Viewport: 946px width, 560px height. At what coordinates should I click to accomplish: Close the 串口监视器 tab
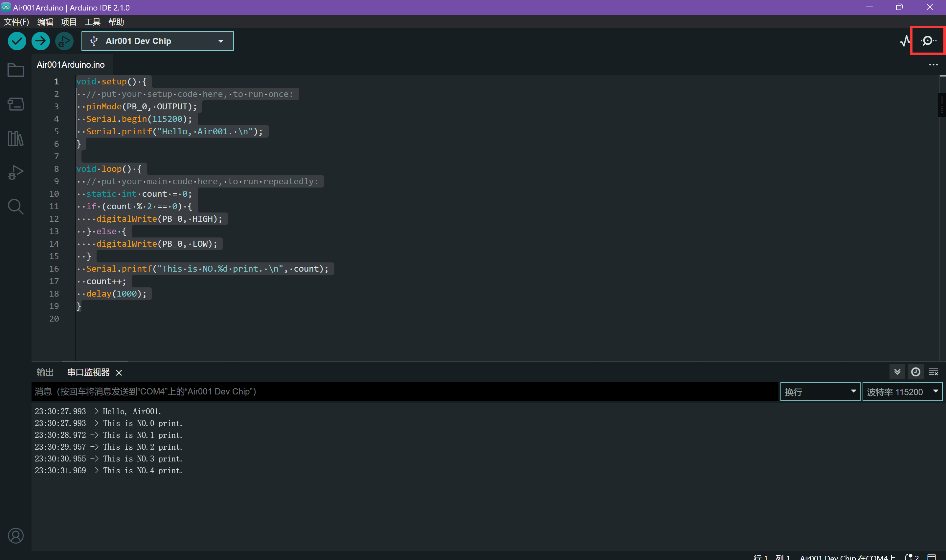119,373
